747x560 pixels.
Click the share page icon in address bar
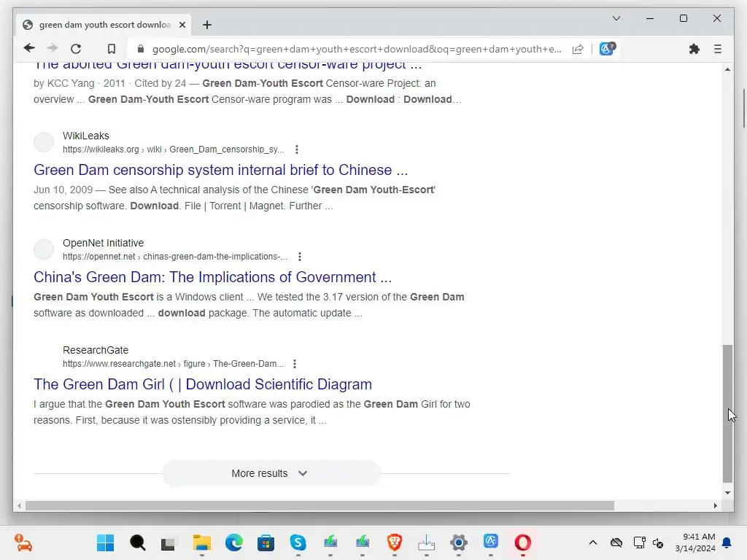[578, 49]
